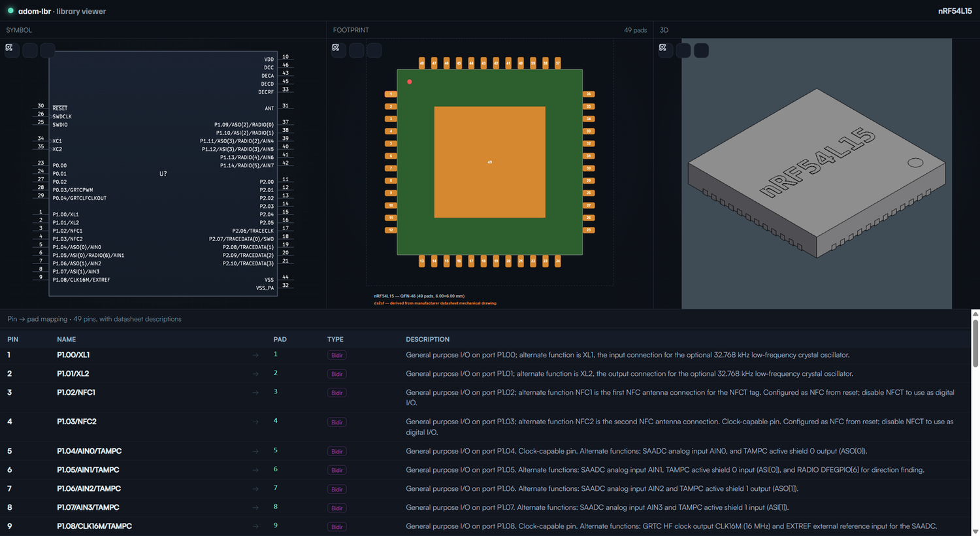This screenshot has height=536, width=980.
Task: Click the pad mapping arrow for P1.04/AIN0/TAMPC
Action: pos(255,451)
